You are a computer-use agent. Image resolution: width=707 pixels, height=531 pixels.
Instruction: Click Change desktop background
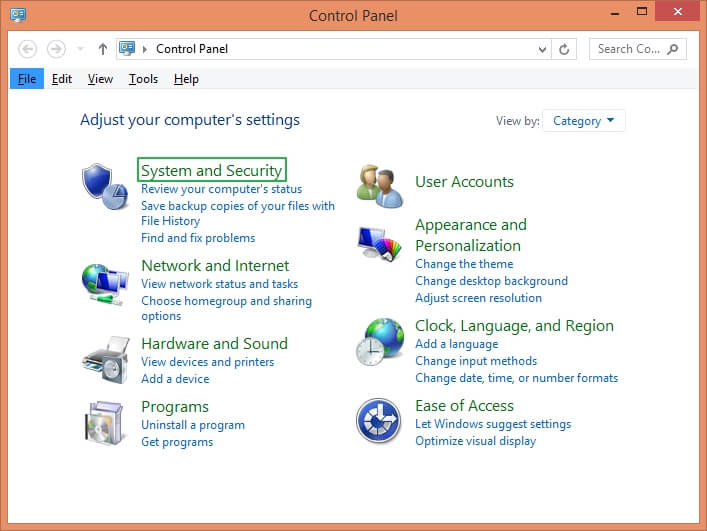pos(491,281)
